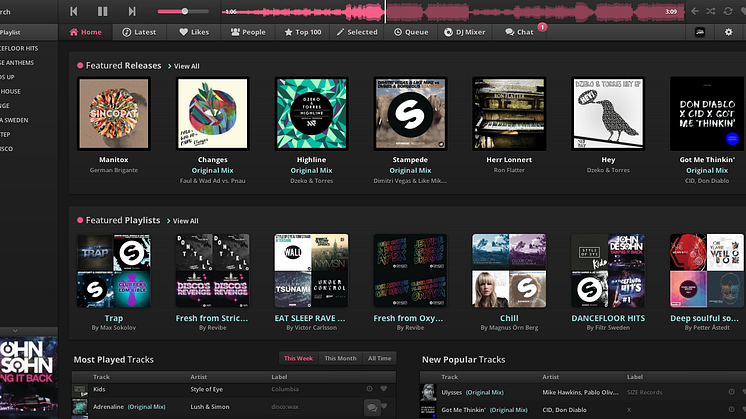Open settings gear icon
The width and height of the screenshot is (746, 419).
[x=728, y=32]
